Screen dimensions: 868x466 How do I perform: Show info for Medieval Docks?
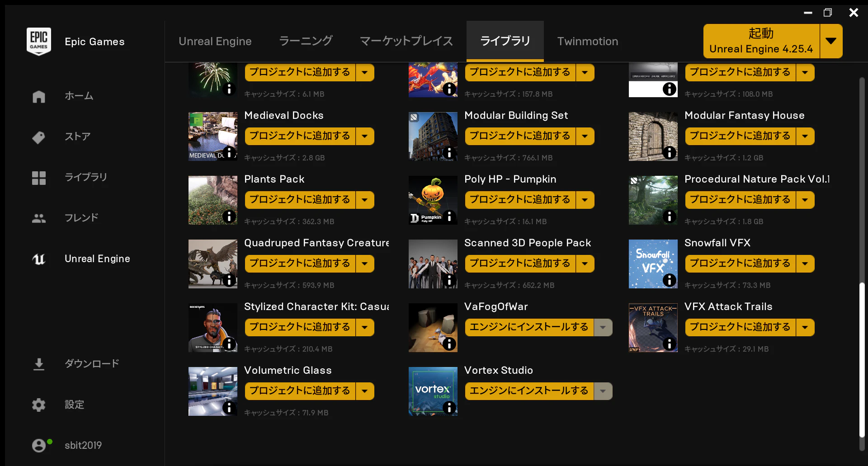tap(229, 153)
